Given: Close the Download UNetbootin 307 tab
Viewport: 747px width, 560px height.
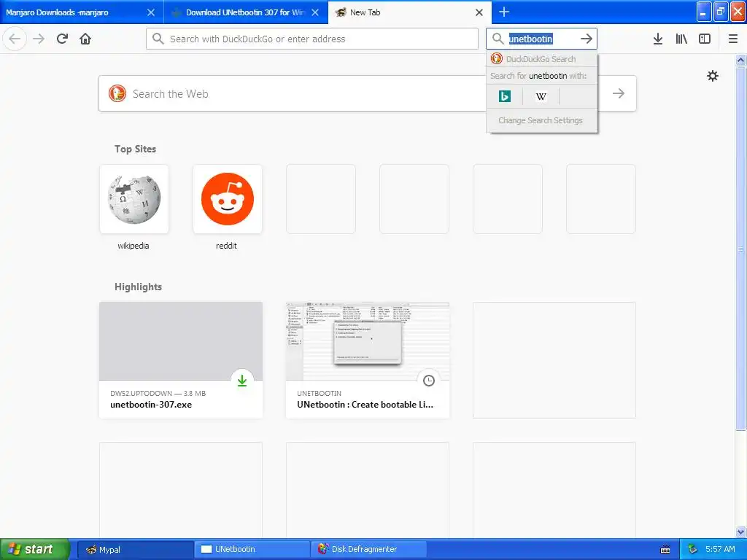Looking at the screenshot, I should pos(315,12).
